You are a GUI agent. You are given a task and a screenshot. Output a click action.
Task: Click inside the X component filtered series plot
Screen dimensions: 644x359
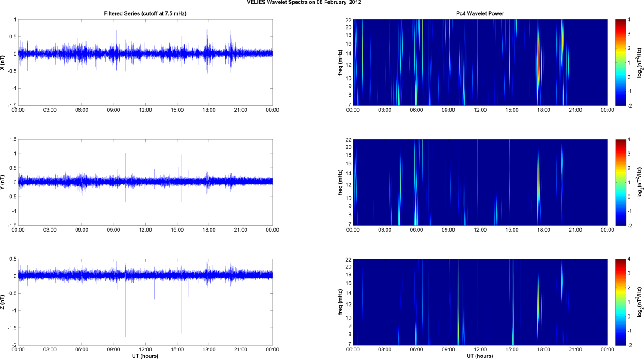click(145, 62)
